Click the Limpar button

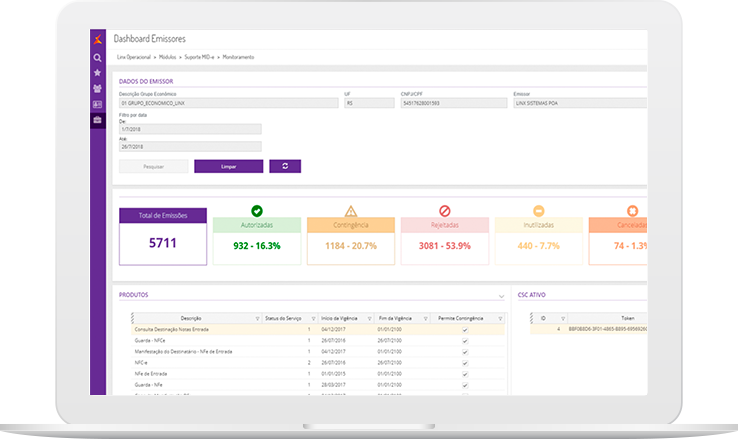(x=228, y=166)
